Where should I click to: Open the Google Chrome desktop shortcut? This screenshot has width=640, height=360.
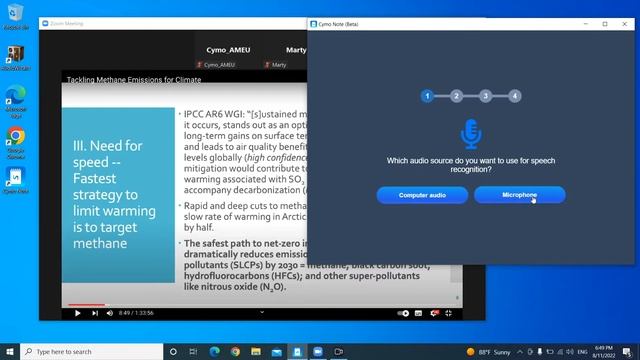click(x=16, y=143)
